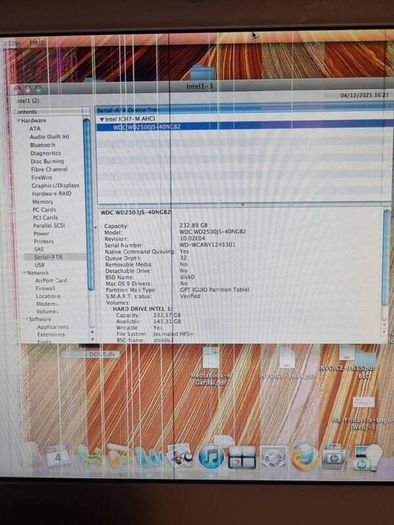Select Disc Burning in the sidebar
394x525 pixels.
47,161
